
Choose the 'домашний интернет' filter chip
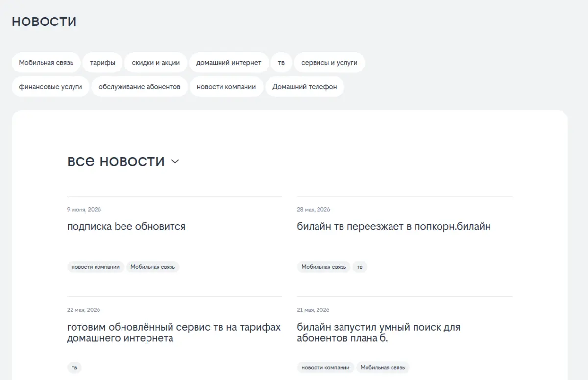229,63
